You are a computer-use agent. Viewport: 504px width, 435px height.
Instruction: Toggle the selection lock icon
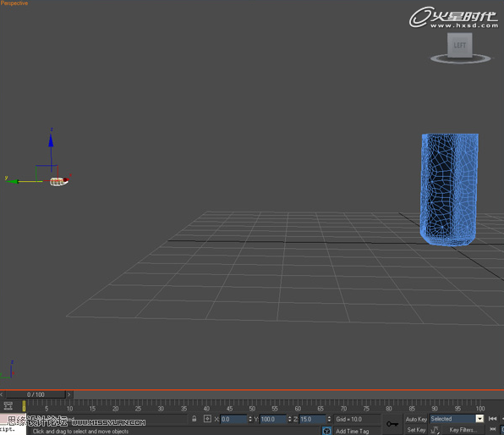point(194,419)
